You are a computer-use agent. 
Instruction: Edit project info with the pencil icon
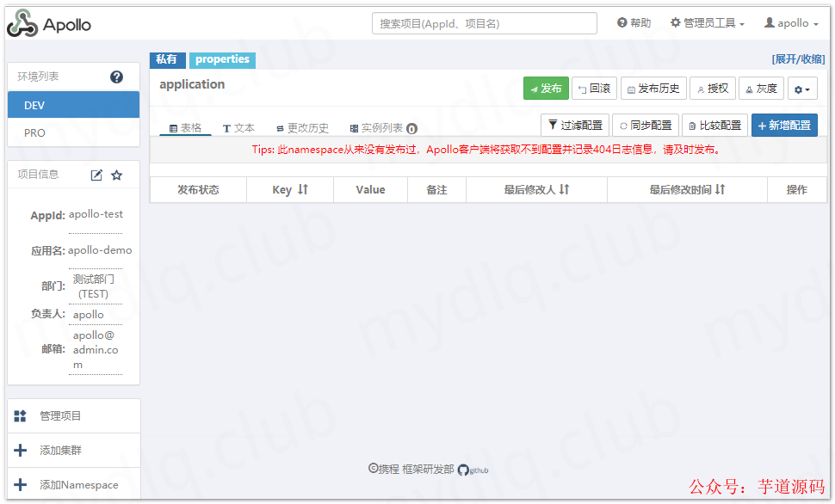98,174
